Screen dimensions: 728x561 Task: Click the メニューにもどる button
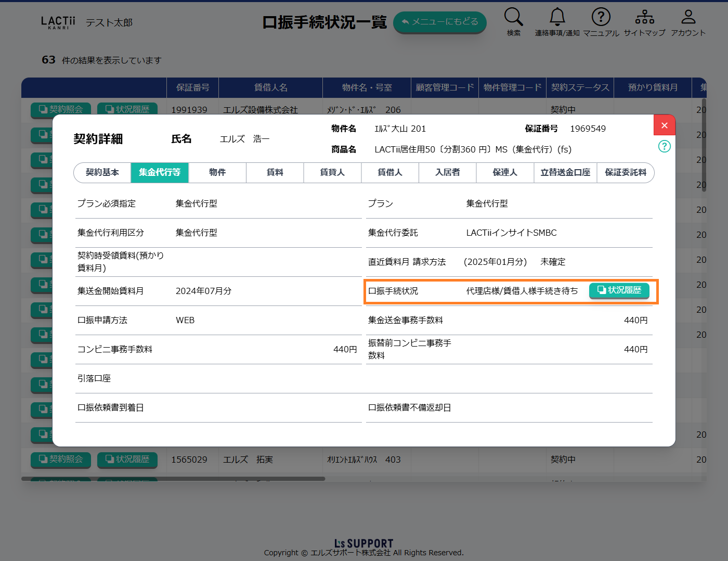(x=439, y=22)
